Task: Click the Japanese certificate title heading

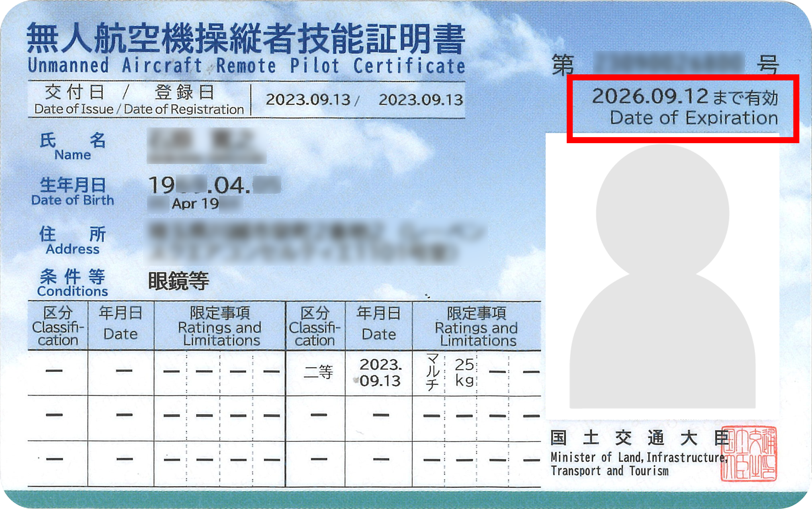Action: click(246, 39)
